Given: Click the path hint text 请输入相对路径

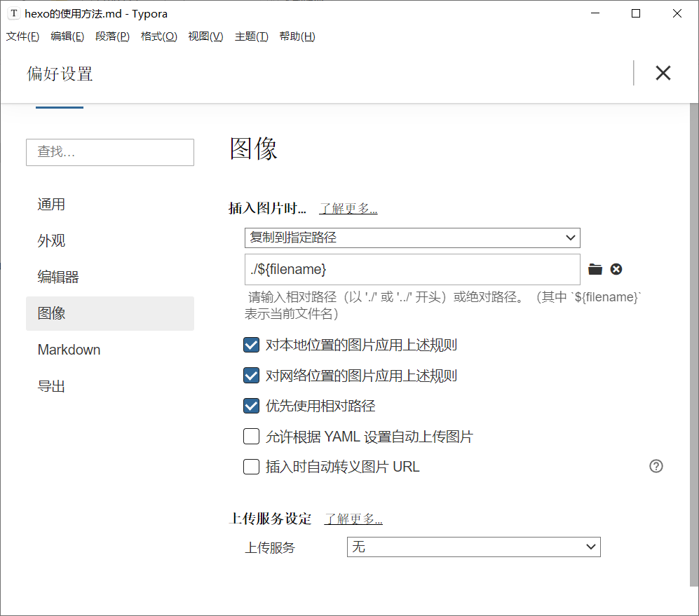Looking at the screenshot, I should [444, 306].
